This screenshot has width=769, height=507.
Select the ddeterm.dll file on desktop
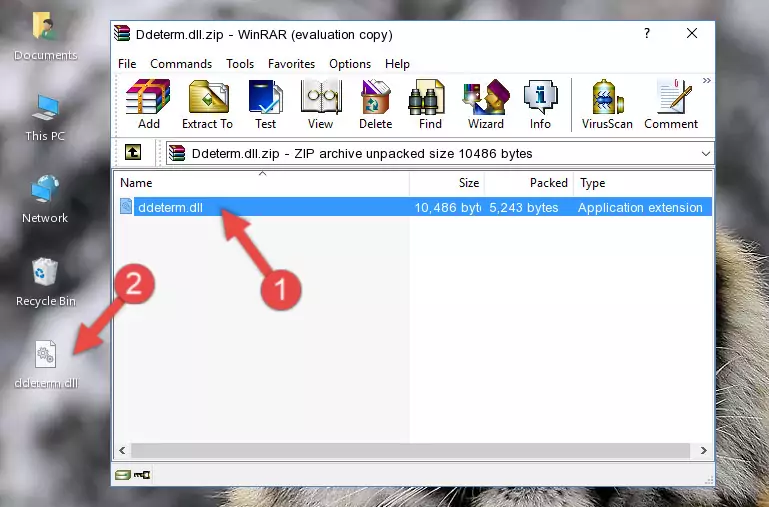(46, 364)
